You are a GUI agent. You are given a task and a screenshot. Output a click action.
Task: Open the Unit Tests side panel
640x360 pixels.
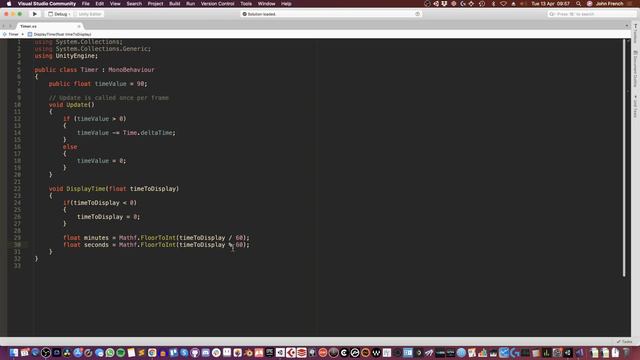[x=636, y=107]
